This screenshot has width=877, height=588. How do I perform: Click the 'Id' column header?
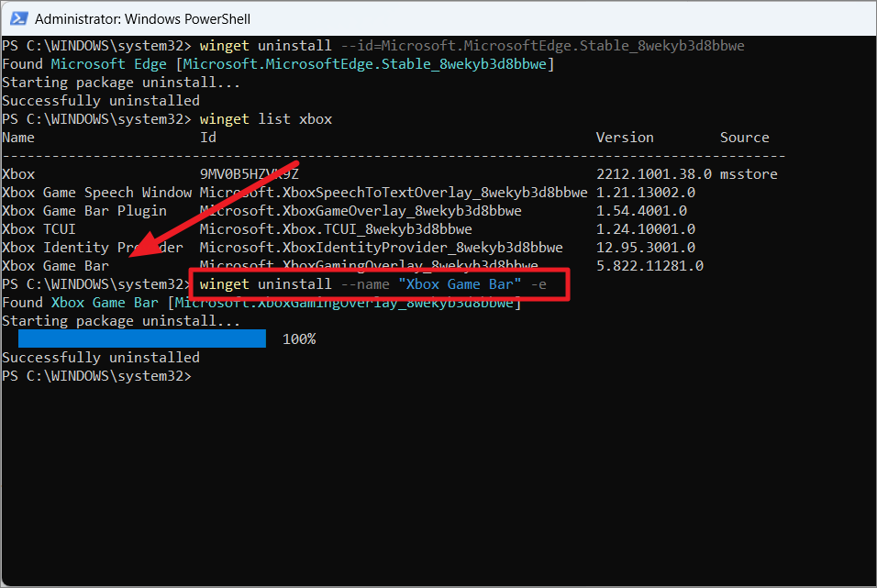(x=208, y=138)
